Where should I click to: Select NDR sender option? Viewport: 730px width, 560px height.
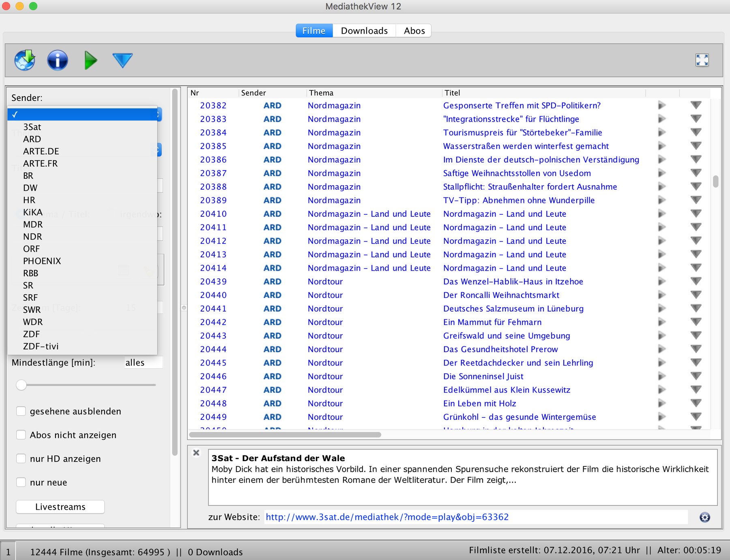pos(82,237)
